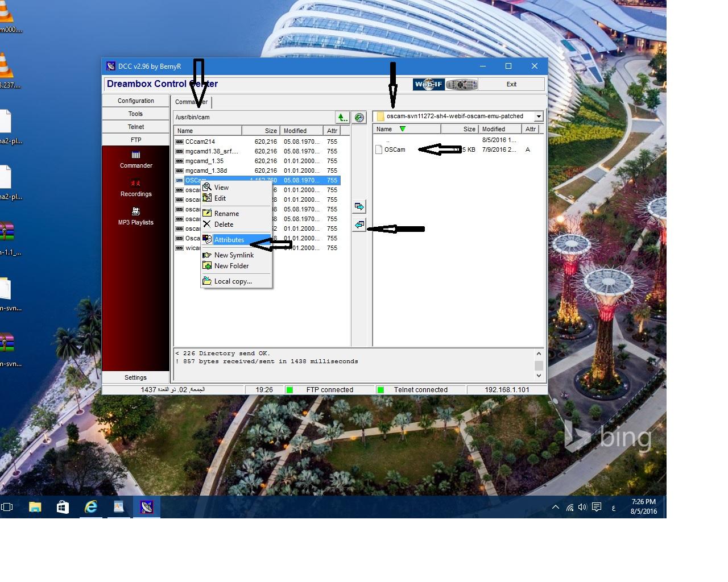Open the Configuration section
Image resolution: width=728 pixels, height=582 pixels.
[x=136, y=101]
